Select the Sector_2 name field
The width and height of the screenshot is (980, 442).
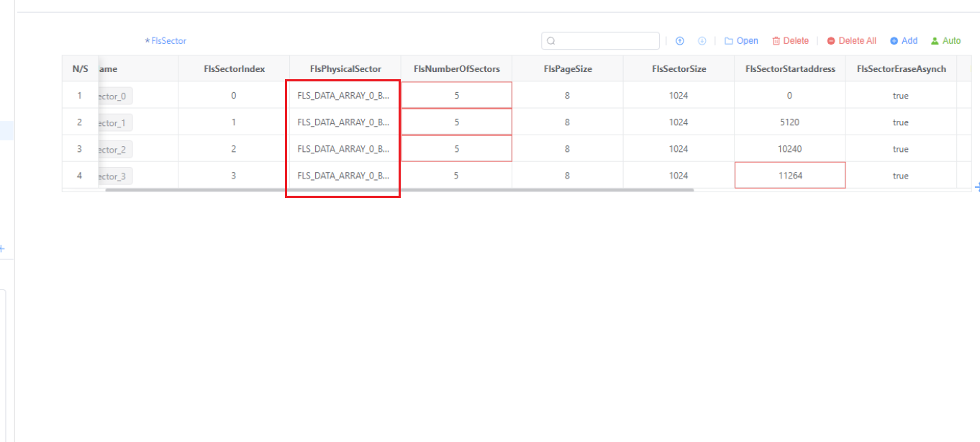click(x=115, y=150)
